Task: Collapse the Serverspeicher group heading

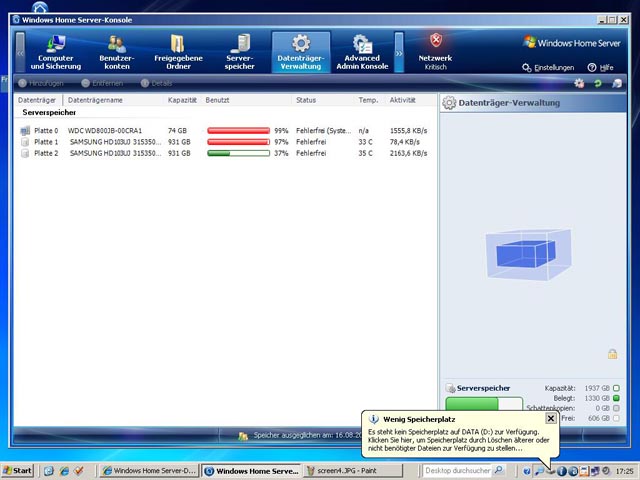Action: [x=49, y=112]
